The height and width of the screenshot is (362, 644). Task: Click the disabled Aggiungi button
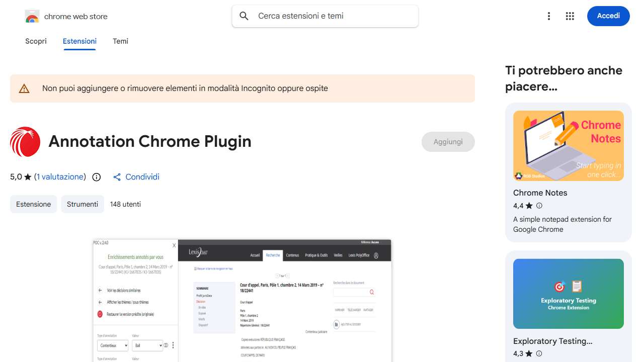[448, 142]
